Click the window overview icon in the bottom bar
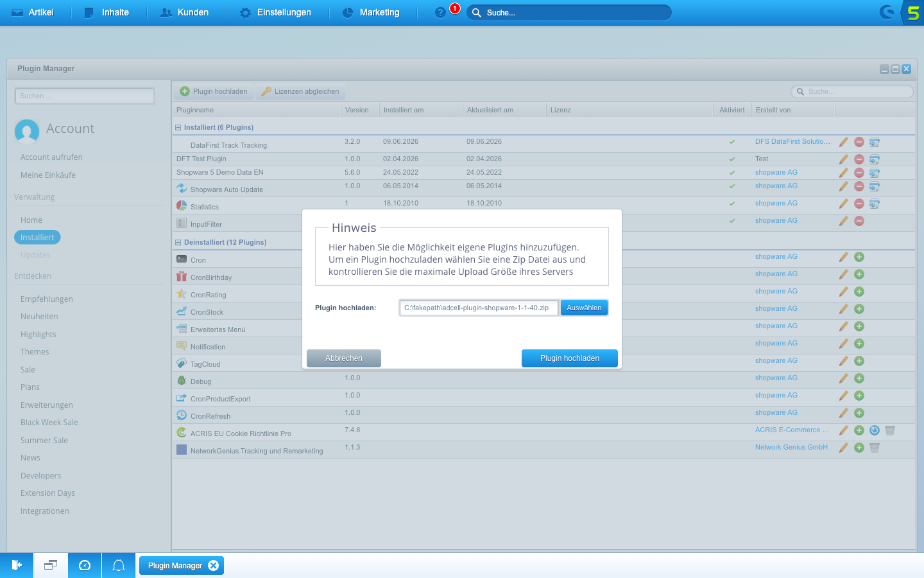The image size is (924, 578). tap(51, 565)
